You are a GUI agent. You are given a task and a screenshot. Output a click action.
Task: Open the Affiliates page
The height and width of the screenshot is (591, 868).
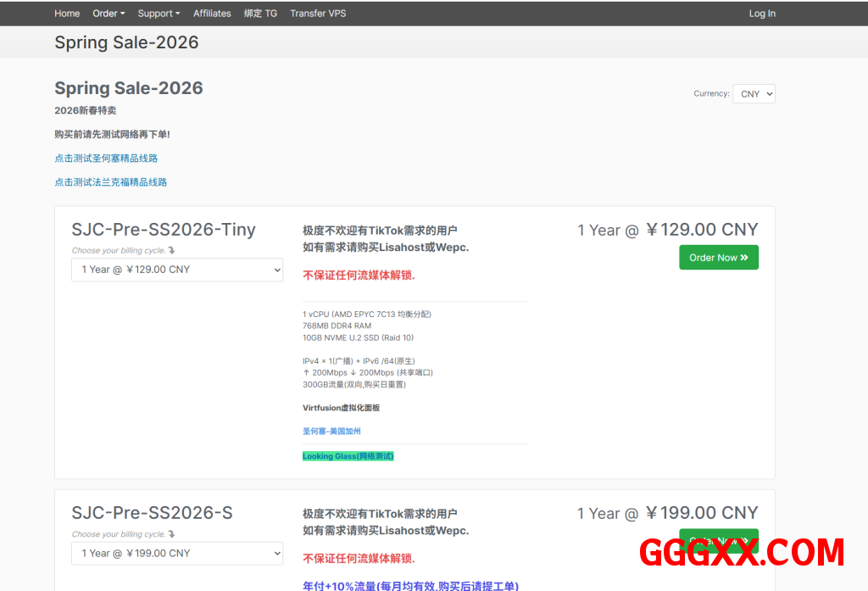click(212, 14)
